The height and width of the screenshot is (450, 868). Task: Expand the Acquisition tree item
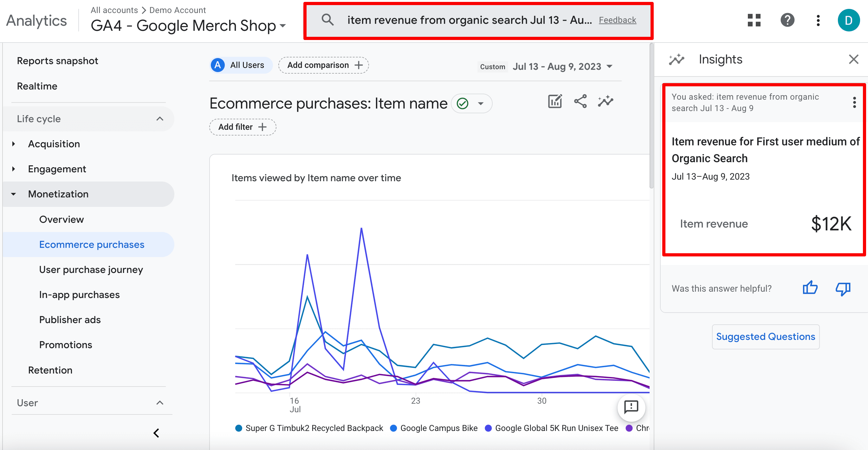pos(14,144)
